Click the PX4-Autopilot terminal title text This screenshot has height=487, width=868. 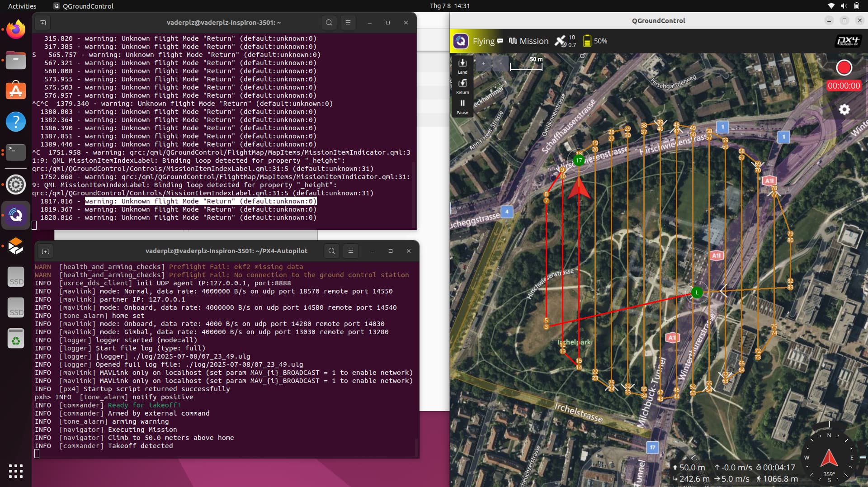click(x=226, y=251)
